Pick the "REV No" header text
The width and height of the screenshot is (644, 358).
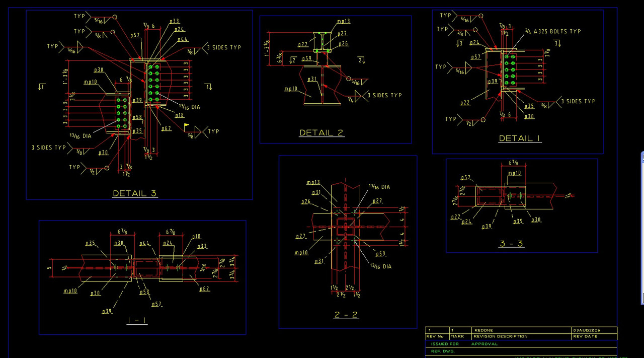click(435, 336)
